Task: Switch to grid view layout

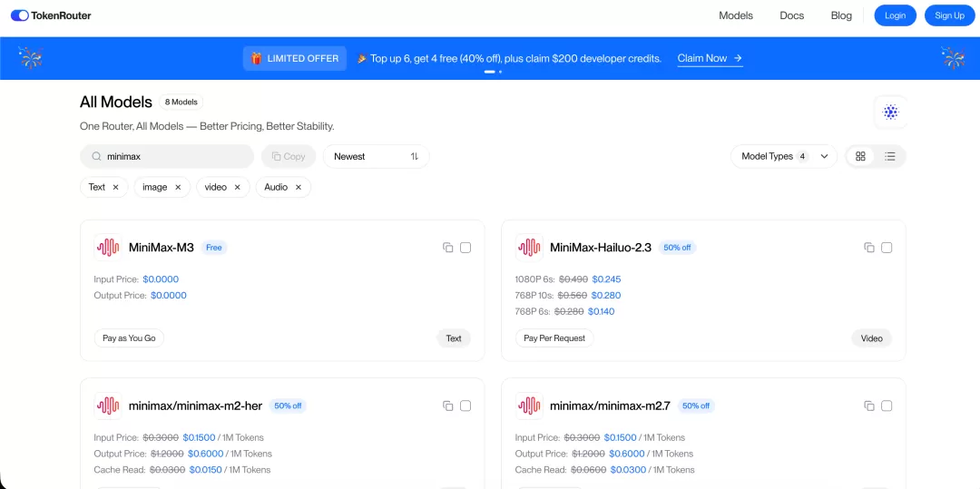Action: pos(860,157)
